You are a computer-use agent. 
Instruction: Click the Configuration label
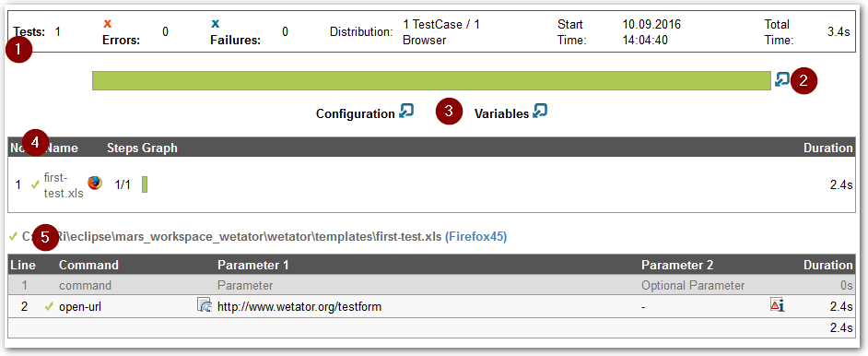[356, 114]
